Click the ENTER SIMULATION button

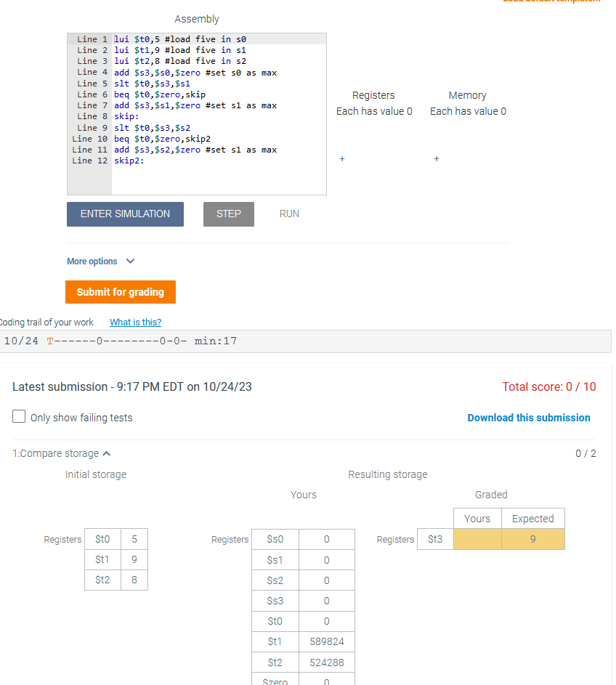pos(125,214)
